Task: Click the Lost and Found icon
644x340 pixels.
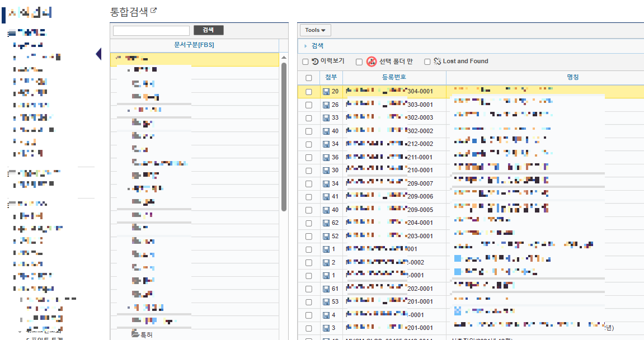Action: pos(438,61)
